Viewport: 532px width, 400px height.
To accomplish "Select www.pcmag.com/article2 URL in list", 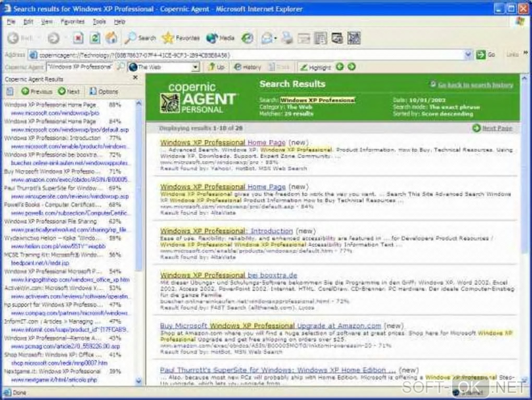I will tap(66, 346).
